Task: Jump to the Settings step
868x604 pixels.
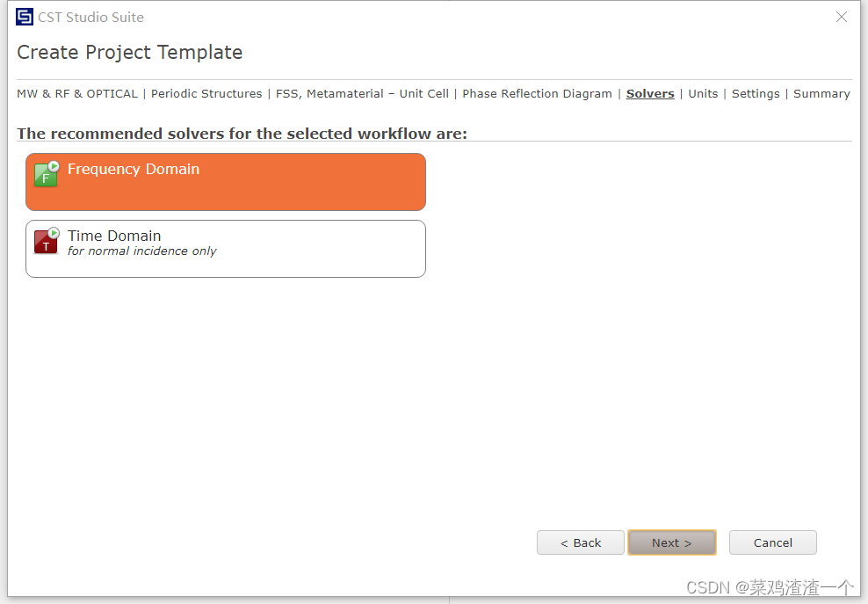Action: [756, 94]
